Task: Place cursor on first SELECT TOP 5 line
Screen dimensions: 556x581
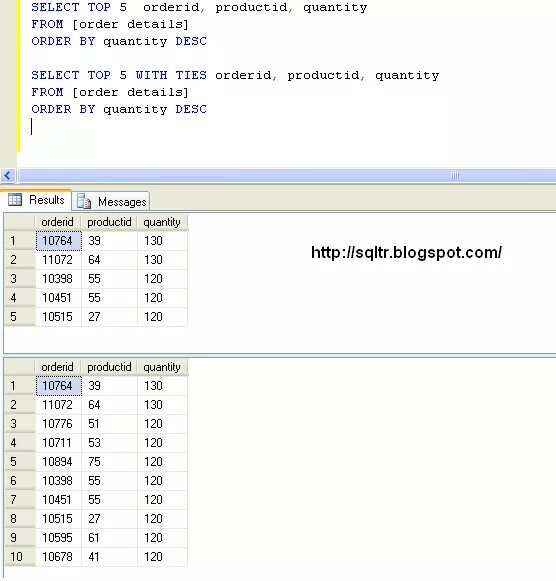Action: pos(199,7)
